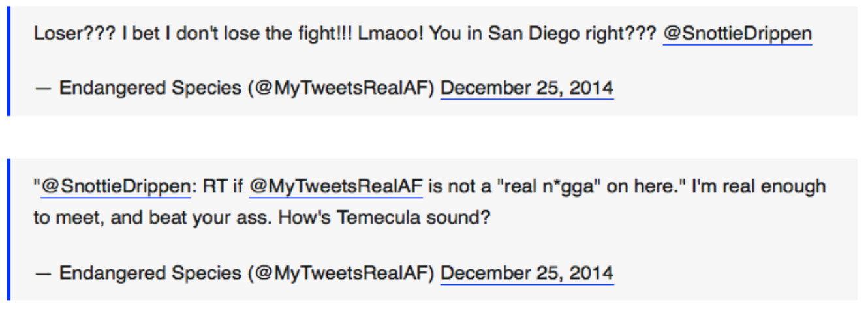Click the first tweet's December 25, 2014 date link

pyautogui.click(x=527, y=88)
